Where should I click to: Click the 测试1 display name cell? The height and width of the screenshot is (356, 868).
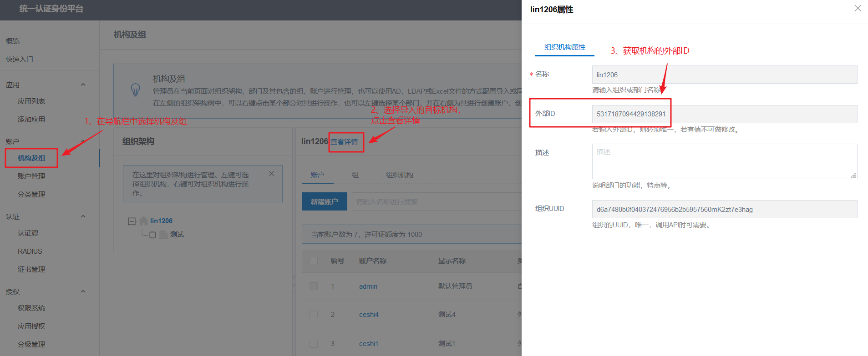pos(447,344)
